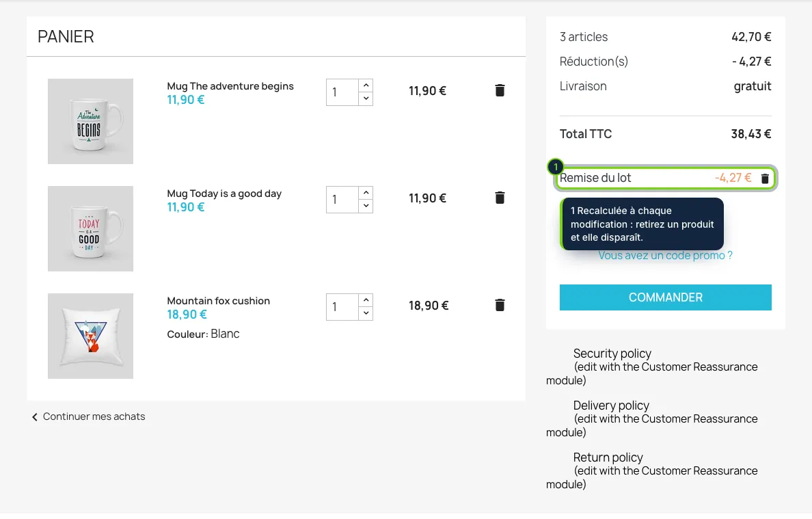Go back via Continuer mes achats
The width and height of the screenshot is (812, 519).
tap(94, 416)
